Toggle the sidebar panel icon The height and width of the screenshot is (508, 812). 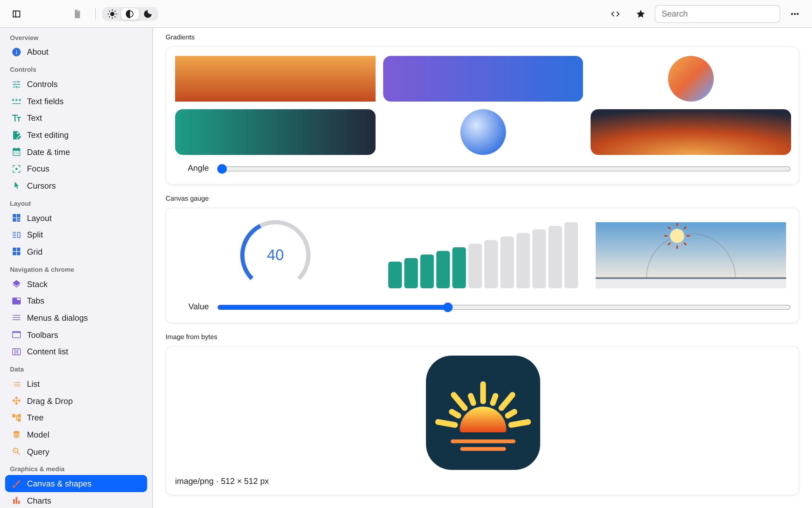(x=16, y=14)
